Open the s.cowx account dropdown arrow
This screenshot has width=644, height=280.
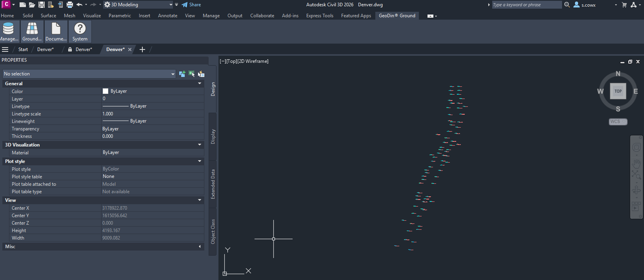click(x=616, y=5)
